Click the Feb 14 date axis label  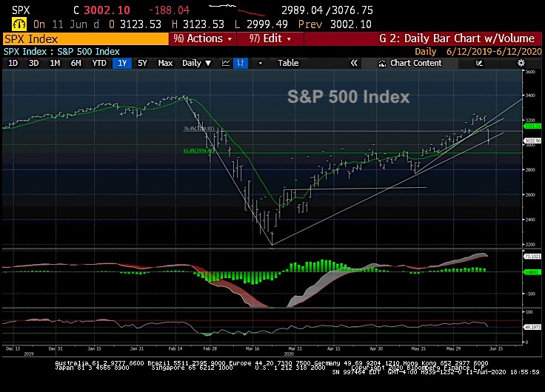[x=175, y=348]
